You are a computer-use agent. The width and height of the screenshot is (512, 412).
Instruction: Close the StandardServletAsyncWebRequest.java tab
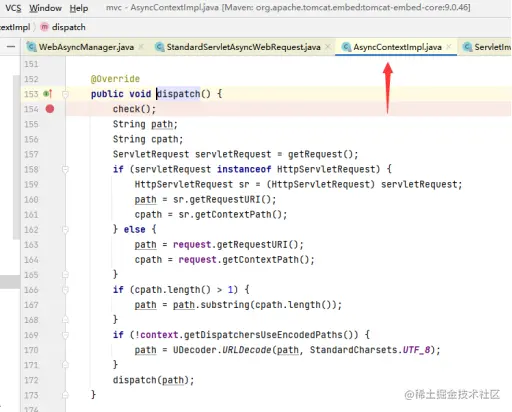point(328,47)
